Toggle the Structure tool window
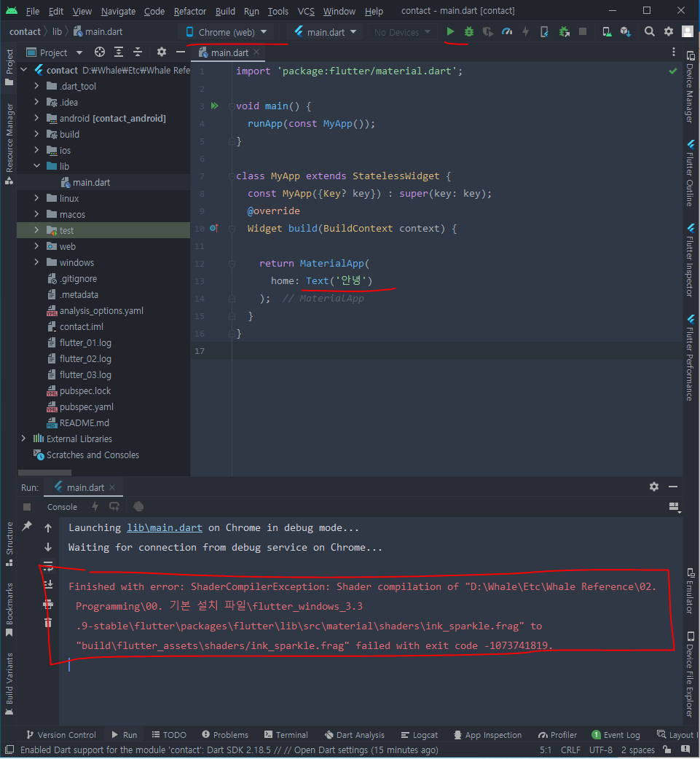Screen dimensions: 700x759 pos(9,543)
